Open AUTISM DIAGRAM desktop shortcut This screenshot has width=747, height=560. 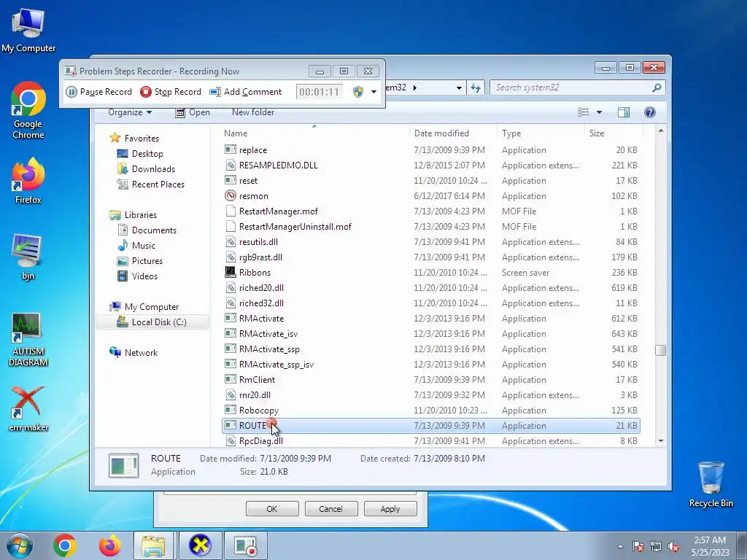28,340
